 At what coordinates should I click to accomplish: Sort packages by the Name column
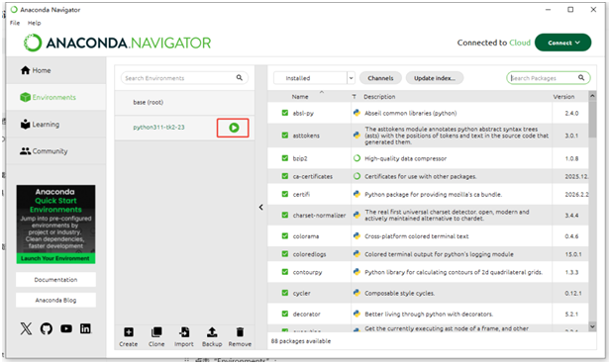[300, 97]
